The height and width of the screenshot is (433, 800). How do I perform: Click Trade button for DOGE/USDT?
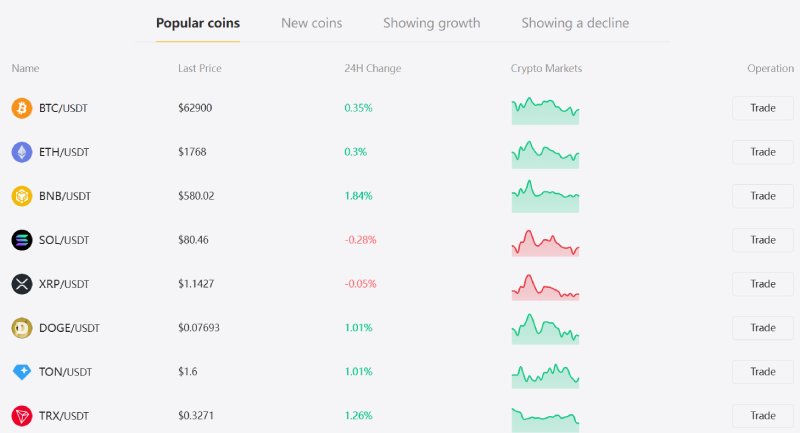pyautogui.click(x=763, y=328)
